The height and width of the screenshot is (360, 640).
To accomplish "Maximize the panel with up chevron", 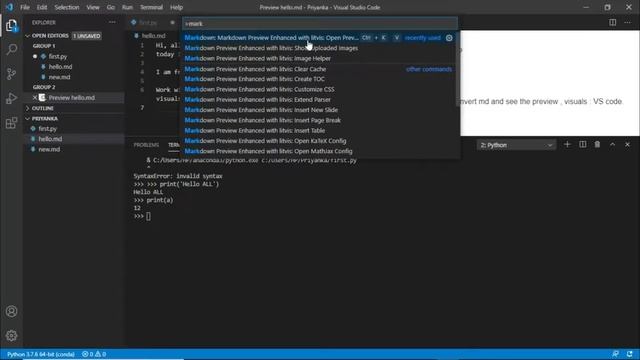I will click(612, 144).
